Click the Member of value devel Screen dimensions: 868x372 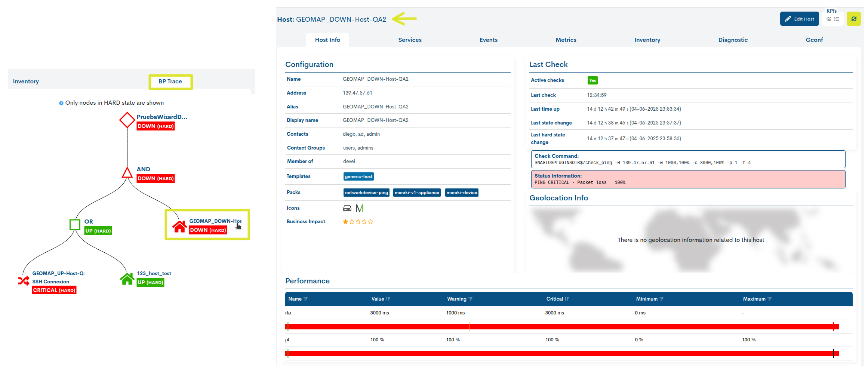coord(349,162)
